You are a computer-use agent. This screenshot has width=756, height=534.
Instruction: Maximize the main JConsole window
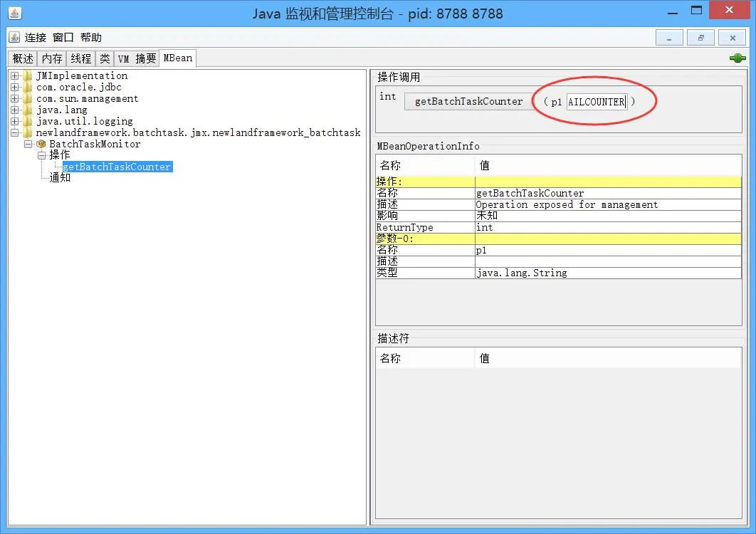pyautogui.click(x=696, y=10)
